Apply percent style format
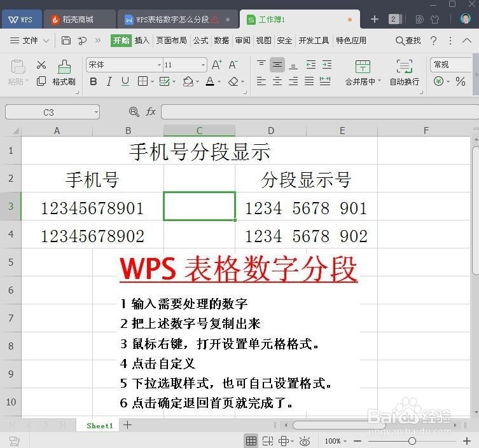Viewport: 479px width, 448px height. (x=460, y=81)
